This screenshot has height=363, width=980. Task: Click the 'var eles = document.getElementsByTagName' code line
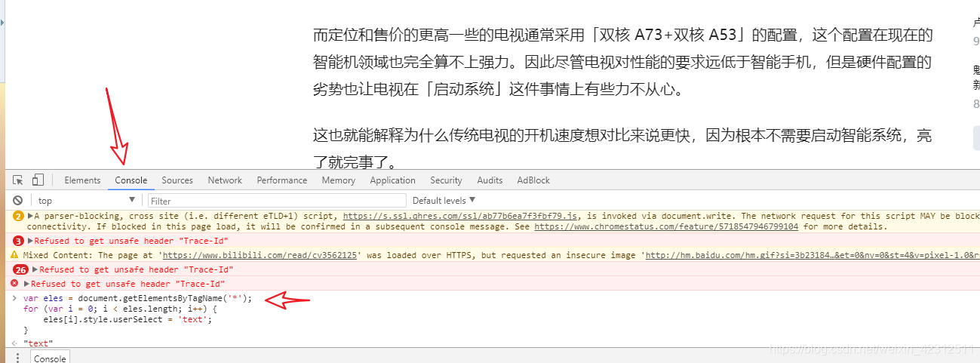(137, 298)
